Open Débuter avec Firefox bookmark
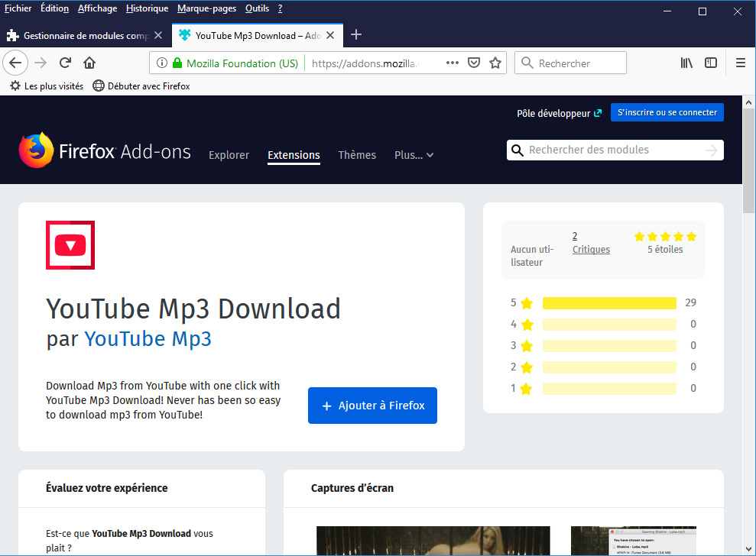Viewport: 756px width, 556px height. 141,86
